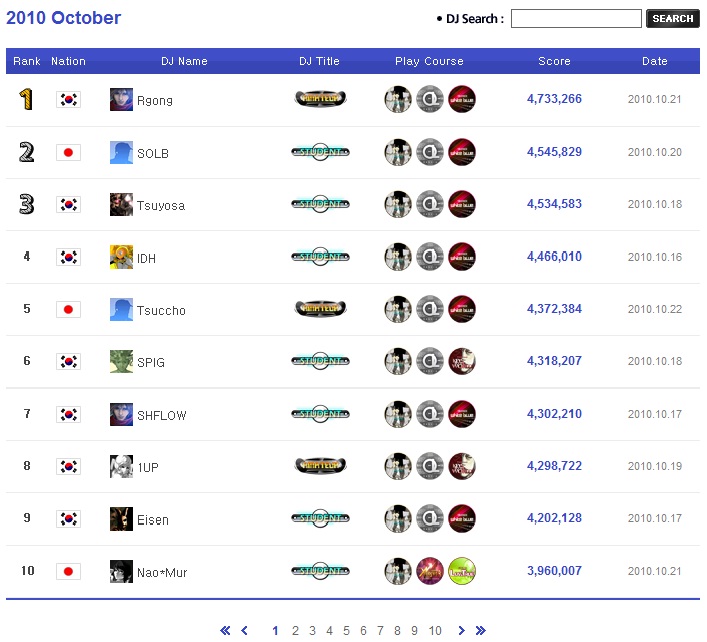Click the third play course icon for SPIG
This screenshot has width=707, height=642.
coord(462,361)
